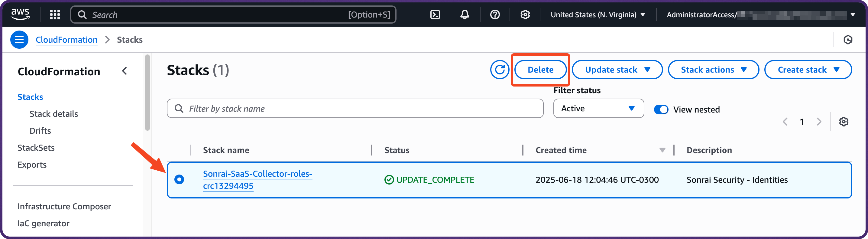The width and height of the screenshot is (868, 239).
Task: Open the Sonrai-SaaS-Collector-roles stack link
Action: click(257, 180)
